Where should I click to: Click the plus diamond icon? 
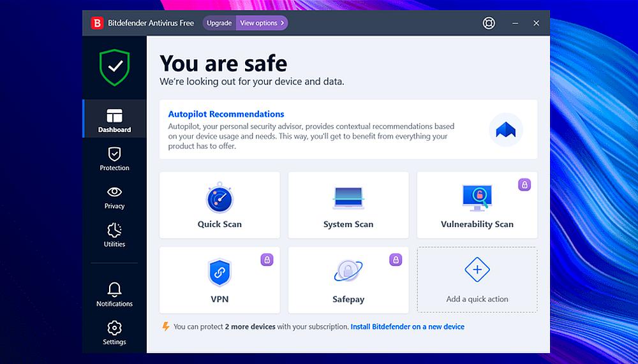477,269
